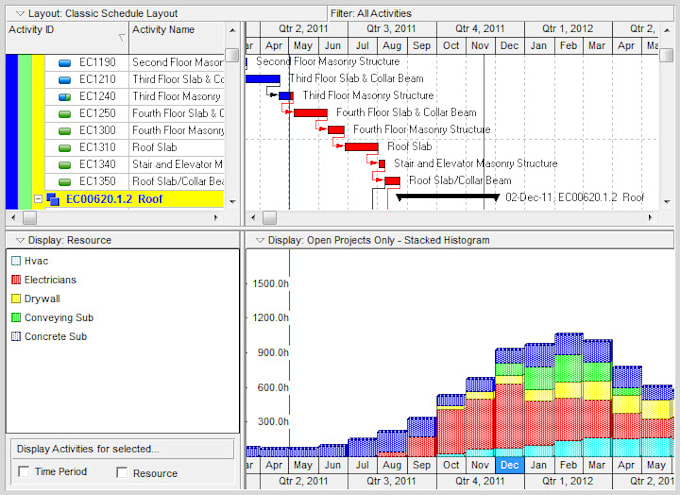Click the Qtr 3, 2011 Gantt timescale header
Viewport: 680px width, 495px height.
coord(392,29)
